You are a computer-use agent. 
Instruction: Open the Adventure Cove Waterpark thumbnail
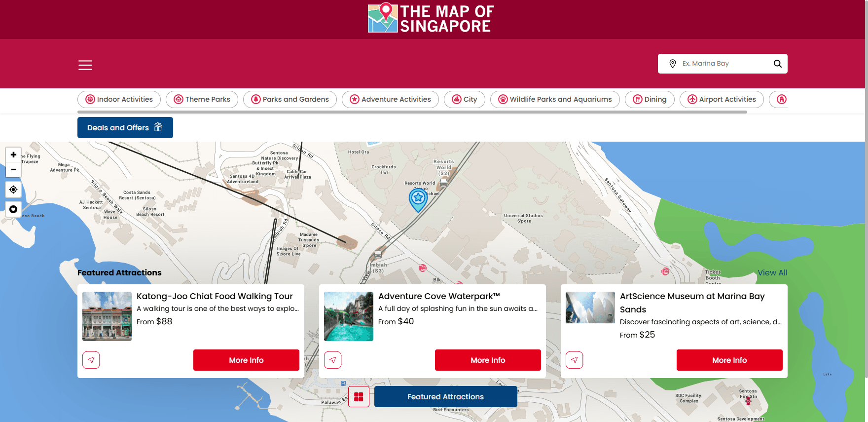click(x=349, y=316)
